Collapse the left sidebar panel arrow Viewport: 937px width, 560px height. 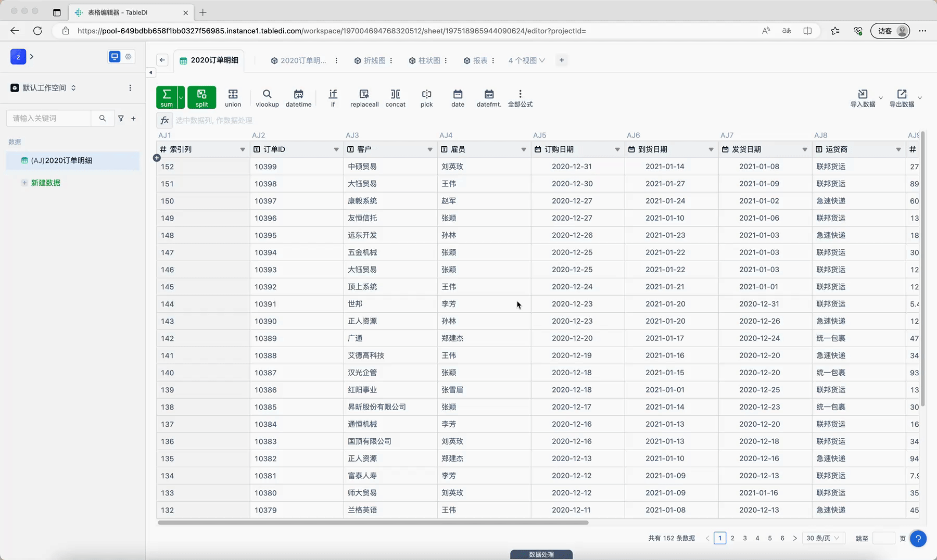coord(151,72)
